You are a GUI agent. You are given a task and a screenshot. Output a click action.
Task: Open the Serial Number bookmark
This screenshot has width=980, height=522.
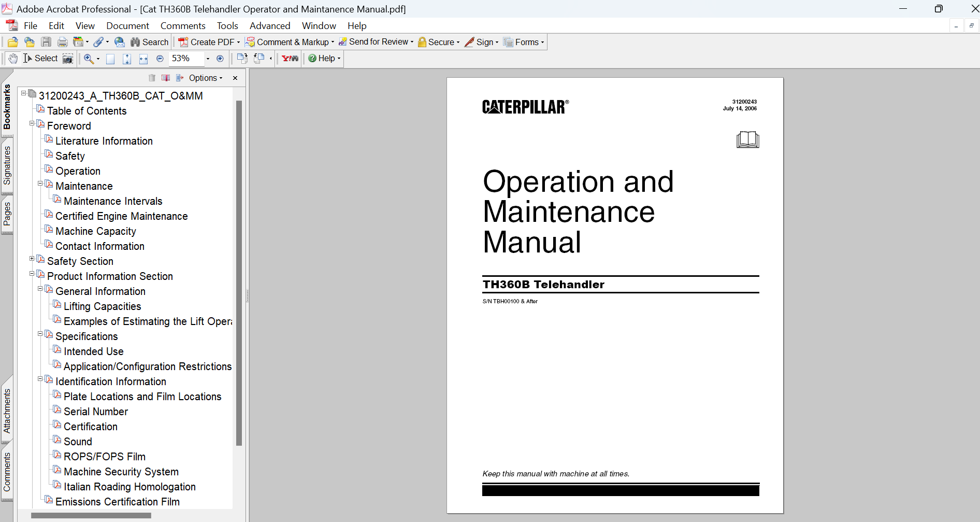pyautogui.click(x=96, y=412)
